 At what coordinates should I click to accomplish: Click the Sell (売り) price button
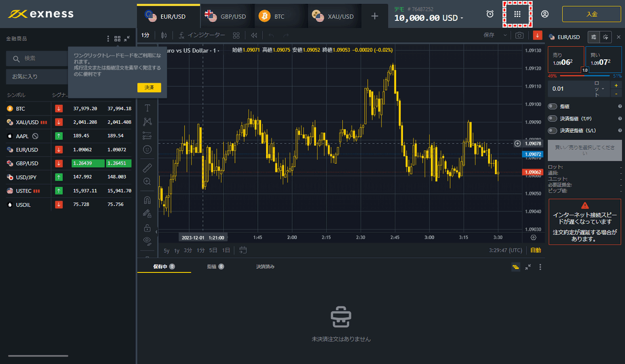click(x=565, y=59)
